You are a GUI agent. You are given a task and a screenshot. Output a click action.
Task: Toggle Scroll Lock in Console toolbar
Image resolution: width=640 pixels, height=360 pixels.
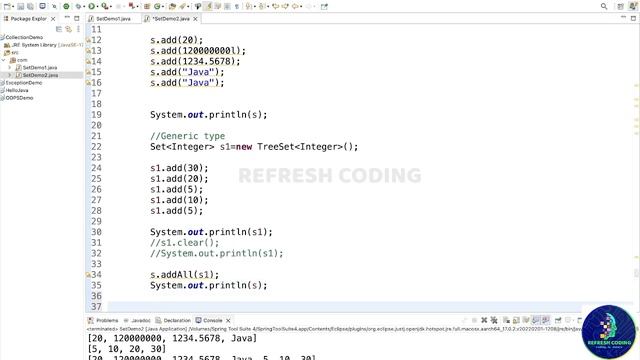[x=516, y=320]
